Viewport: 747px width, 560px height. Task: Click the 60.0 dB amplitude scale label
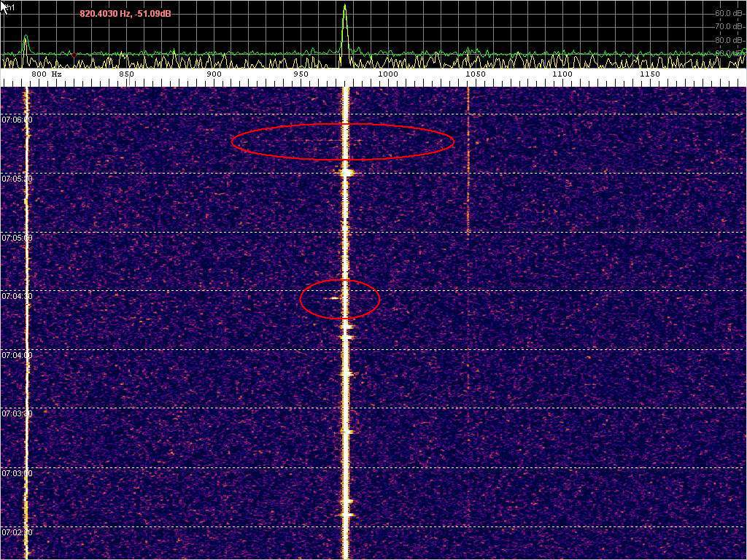pyautogui.click(x=728, y=13)
